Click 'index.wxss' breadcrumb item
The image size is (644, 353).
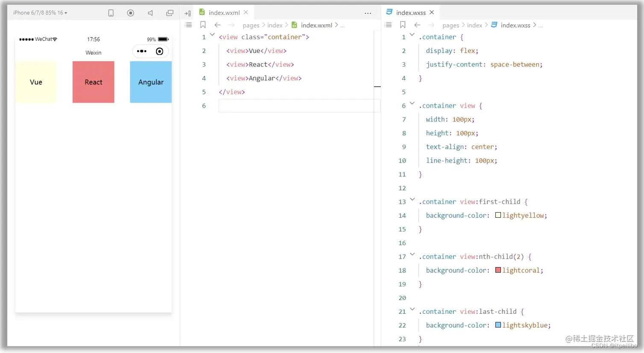point(515,26)
